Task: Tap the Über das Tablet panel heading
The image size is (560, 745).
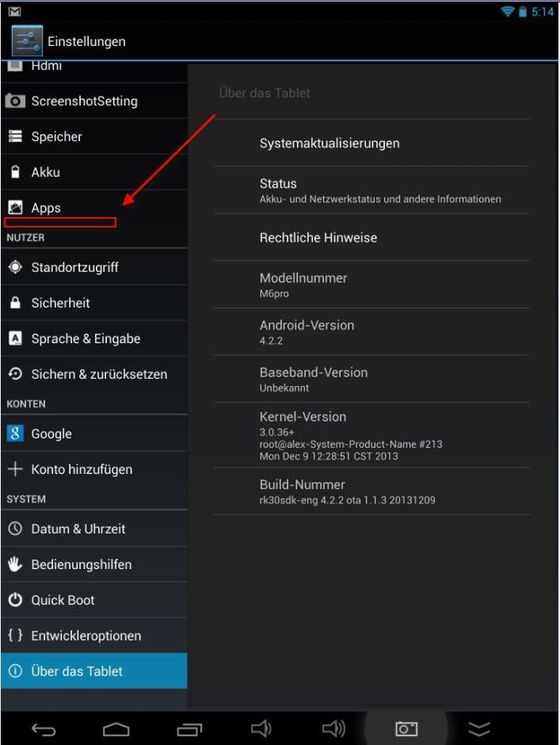Action: [x=265, y=93]
